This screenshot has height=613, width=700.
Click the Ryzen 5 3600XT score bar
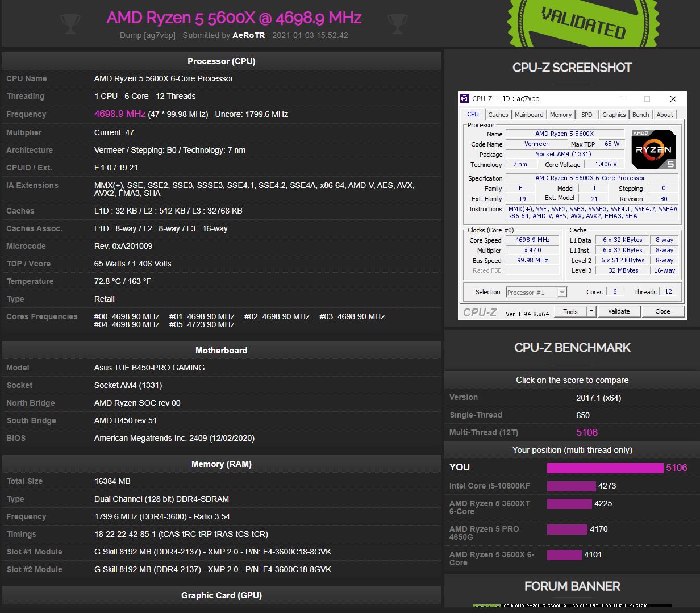(x=569, y=503)
